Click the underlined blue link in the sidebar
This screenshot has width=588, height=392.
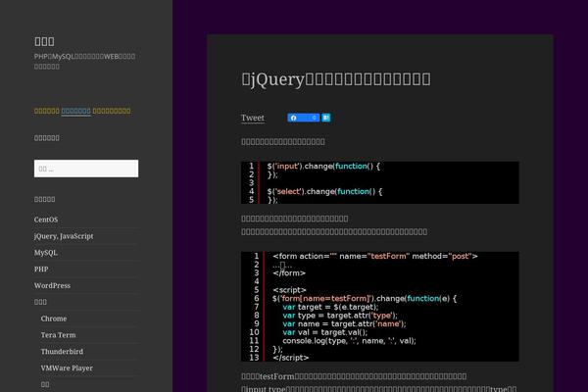[x=75, y=111]
